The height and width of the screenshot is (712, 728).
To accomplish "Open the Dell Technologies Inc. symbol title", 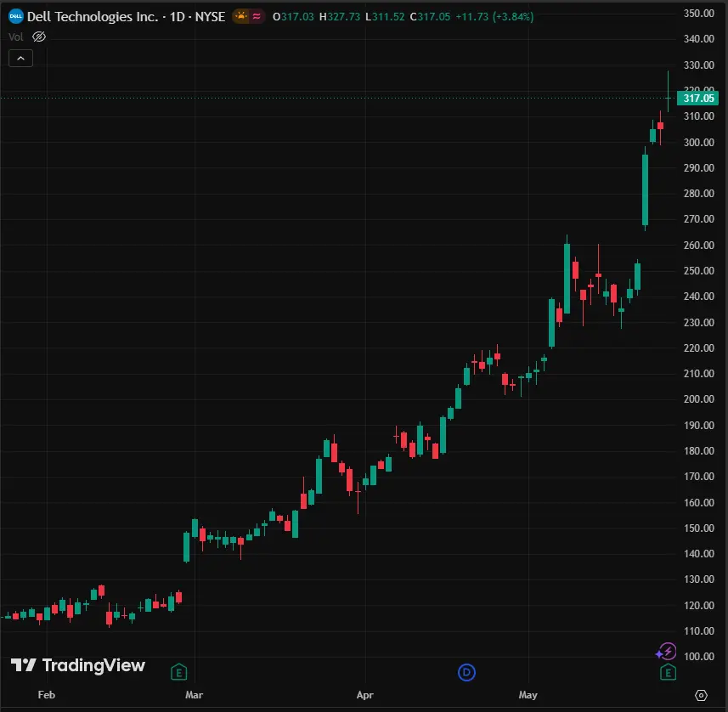I will tap(93, 17).
